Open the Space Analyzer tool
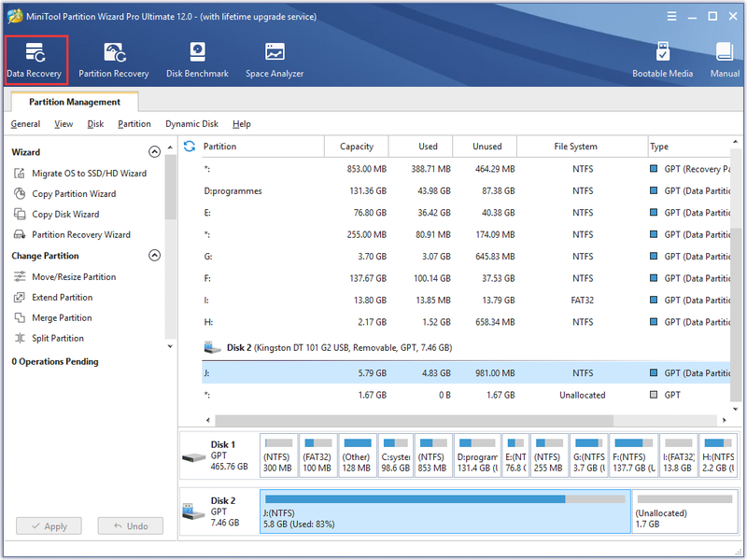Viewport: 747px width, 560px height. tap(275, 60)
